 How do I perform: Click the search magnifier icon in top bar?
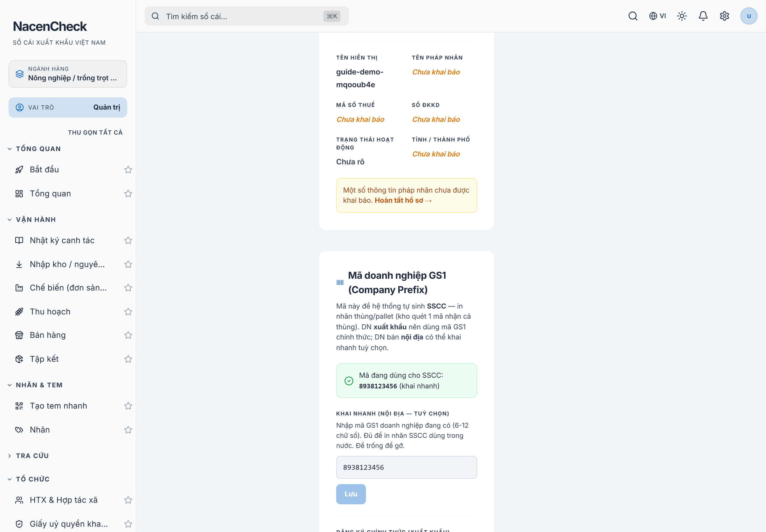coord(633,16)
